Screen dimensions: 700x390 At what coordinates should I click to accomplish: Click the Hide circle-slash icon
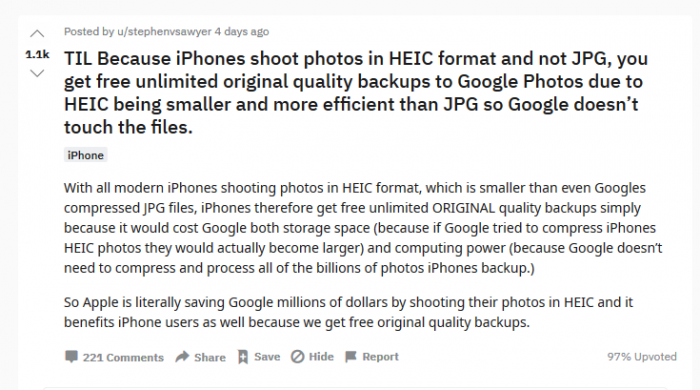(297, 357)
